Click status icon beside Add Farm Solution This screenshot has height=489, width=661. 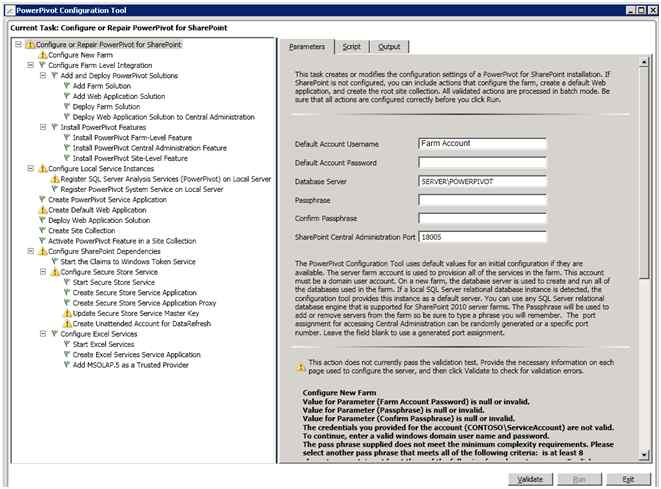pyautogui.click(x=67, y=86)
